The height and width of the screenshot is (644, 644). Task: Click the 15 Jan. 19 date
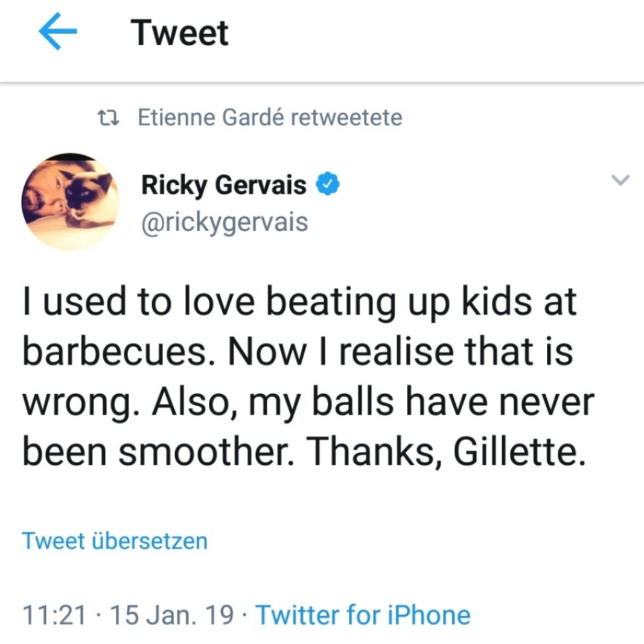(171, 615)
